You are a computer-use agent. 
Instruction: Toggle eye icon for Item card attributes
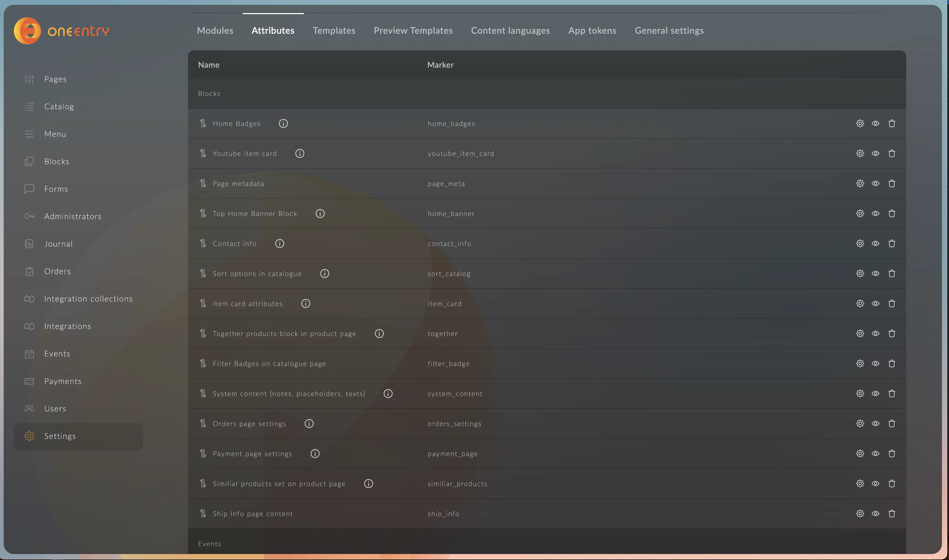tap(875, 303)
